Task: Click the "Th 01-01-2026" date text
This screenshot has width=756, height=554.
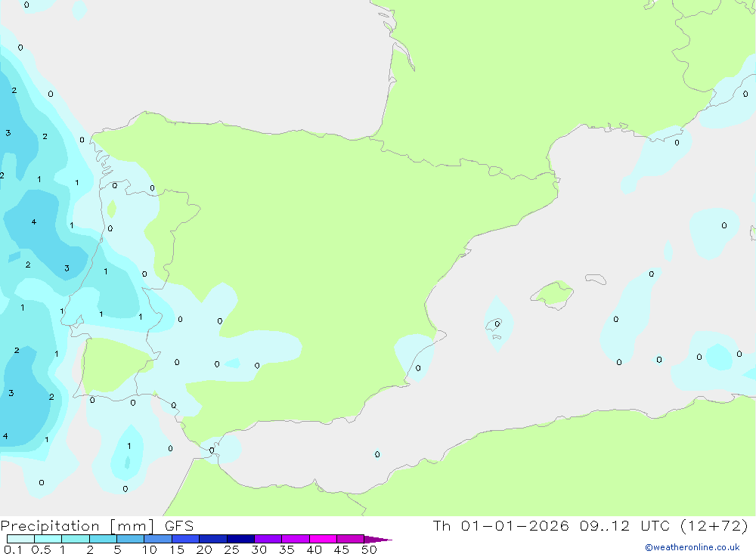Action: tap(501, 525)
